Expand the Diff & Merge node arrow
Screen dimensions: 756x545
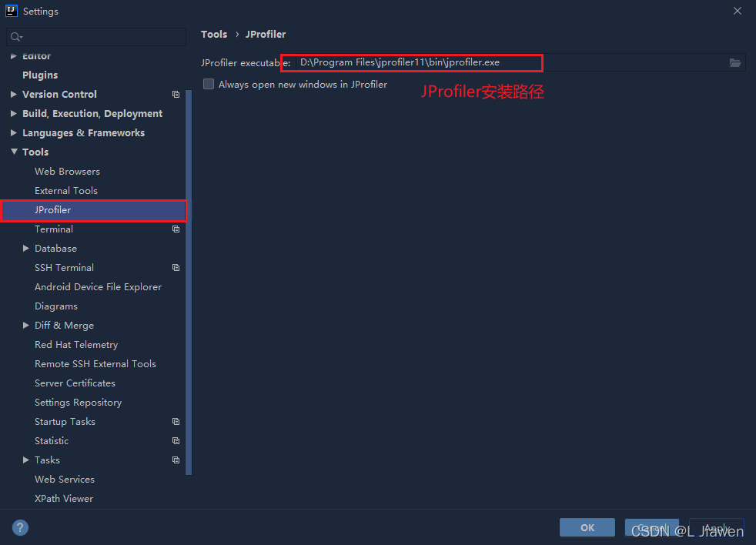(26, 325)
